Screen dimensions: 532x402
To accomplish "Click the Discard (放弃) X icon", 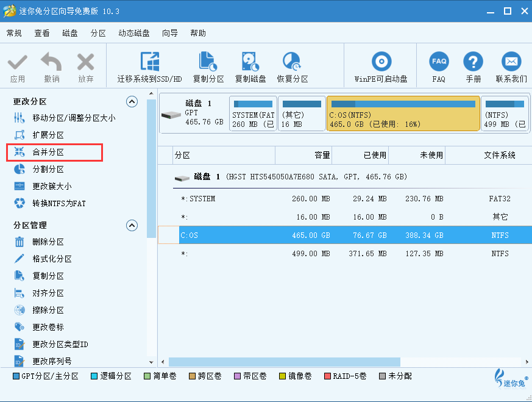I will coord(85,62).
